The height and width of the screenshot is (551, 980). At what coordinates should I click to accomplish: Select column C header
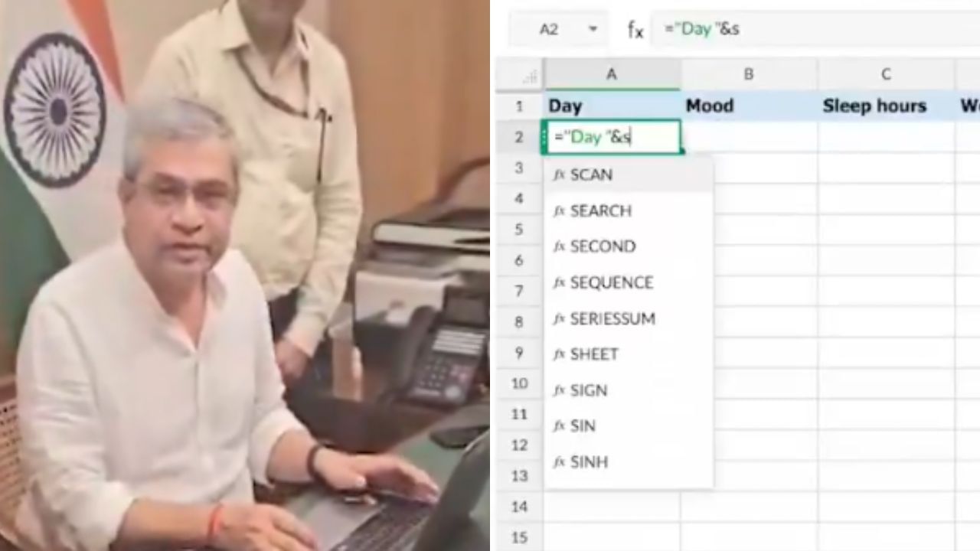886,74
